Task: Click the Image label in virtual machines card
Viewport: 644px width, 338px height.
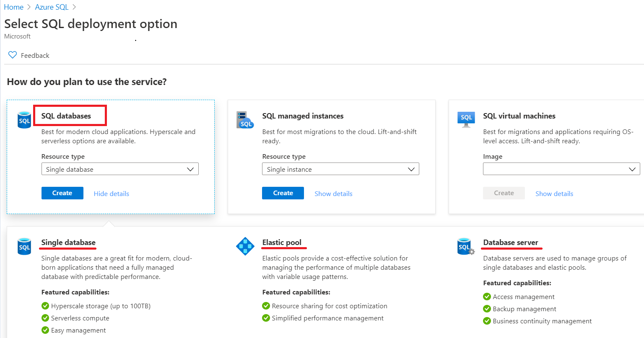Action: tap(493, 157)
